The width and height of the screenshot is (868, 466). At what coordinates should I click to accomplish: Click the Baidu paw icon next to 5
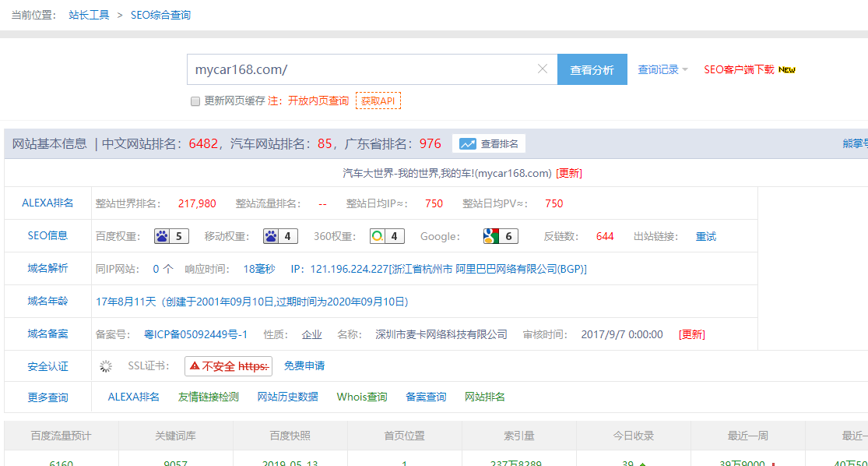162,237
